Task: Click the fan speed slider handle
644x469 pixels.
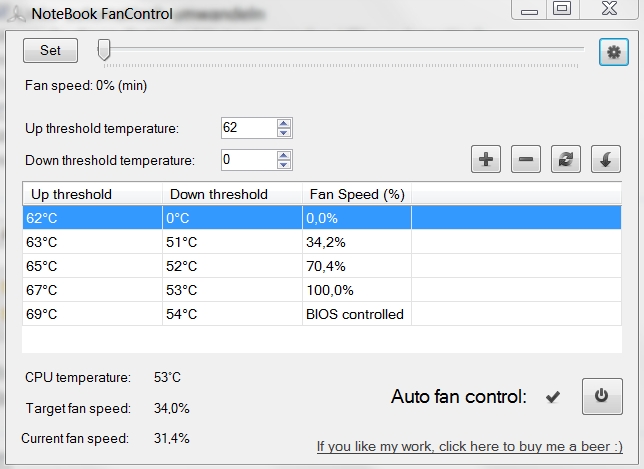Action: pos(104,50)
